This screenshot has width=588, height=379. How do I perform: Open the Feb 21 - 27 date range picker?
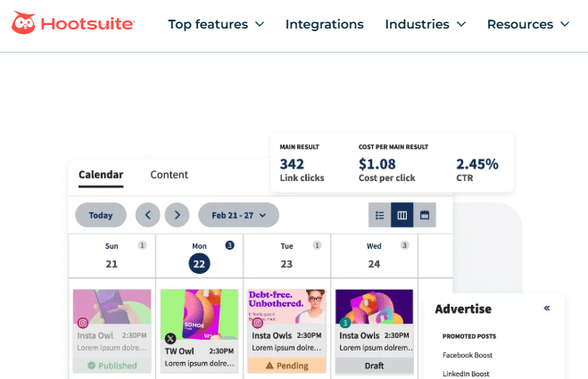[x=238, y=215]
